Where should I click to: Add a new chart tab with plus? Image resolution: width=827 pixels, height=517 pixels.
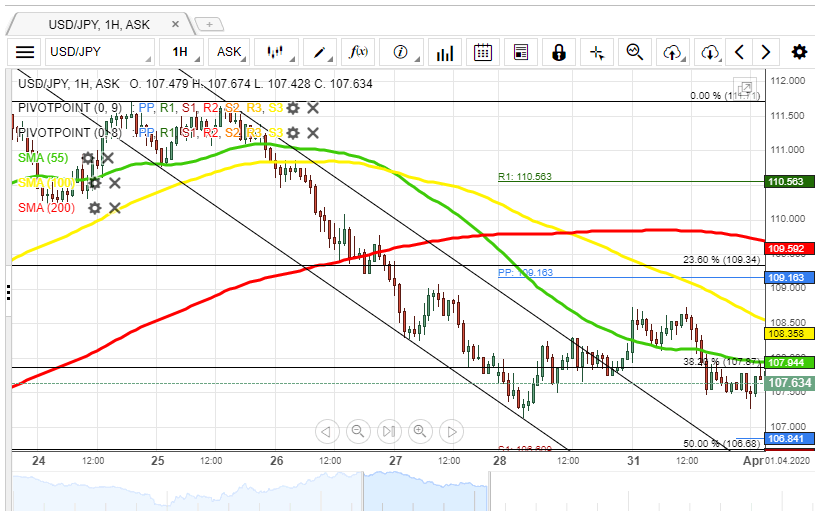[210, 23]
